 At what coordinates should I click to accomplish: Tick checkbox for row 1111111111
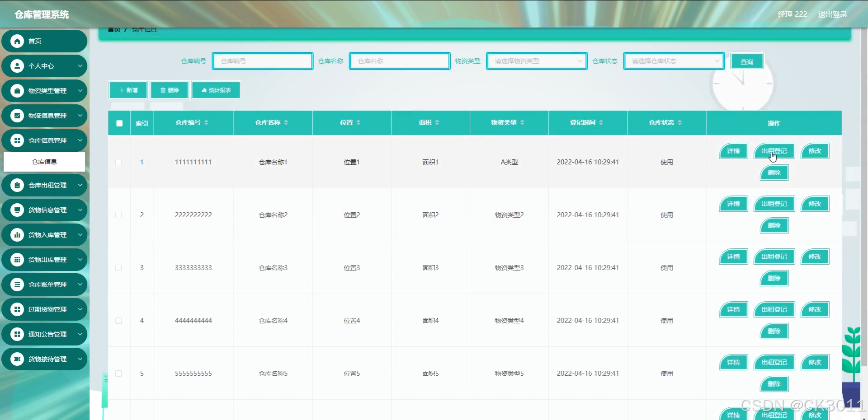tap(118, 162)
